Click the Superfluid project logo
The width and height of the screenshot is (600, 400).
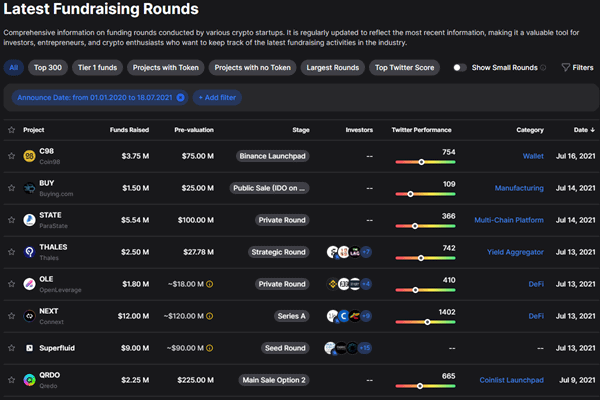coord(30,348)
